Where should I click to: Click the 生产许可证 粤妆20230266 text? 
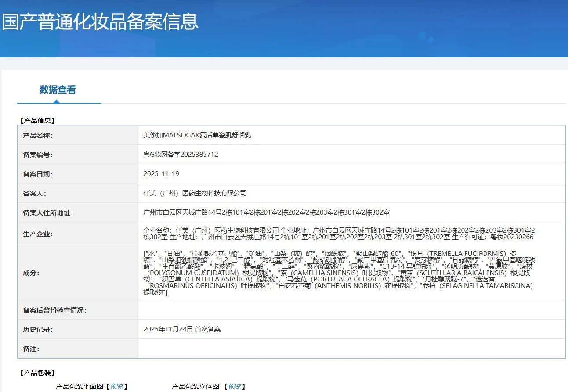click(493, 237)
